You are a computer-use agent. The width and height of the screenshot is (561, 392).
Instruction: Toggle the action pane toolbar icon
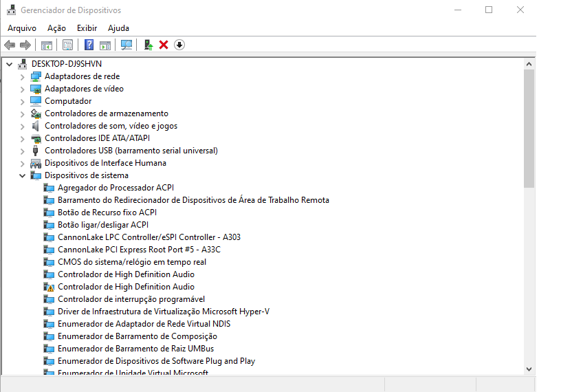coord(105,45)
